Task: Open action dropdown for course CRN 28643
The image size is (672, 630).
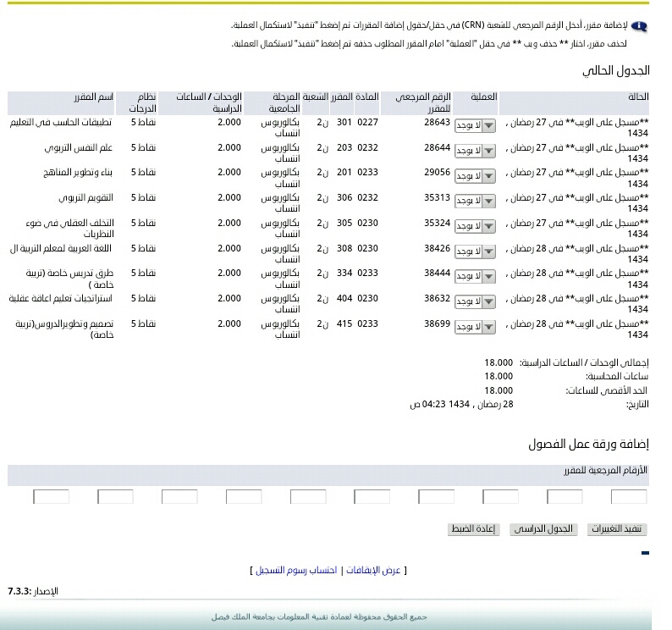Action: pos(476,126)
